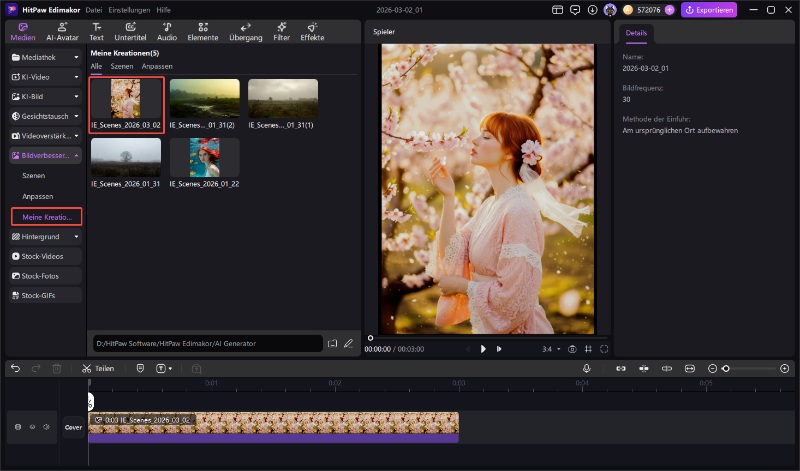Viewport: 800px width, 471px height.
Task: Toggle the grid overlay in player
Action: click(x=588, y=349)
